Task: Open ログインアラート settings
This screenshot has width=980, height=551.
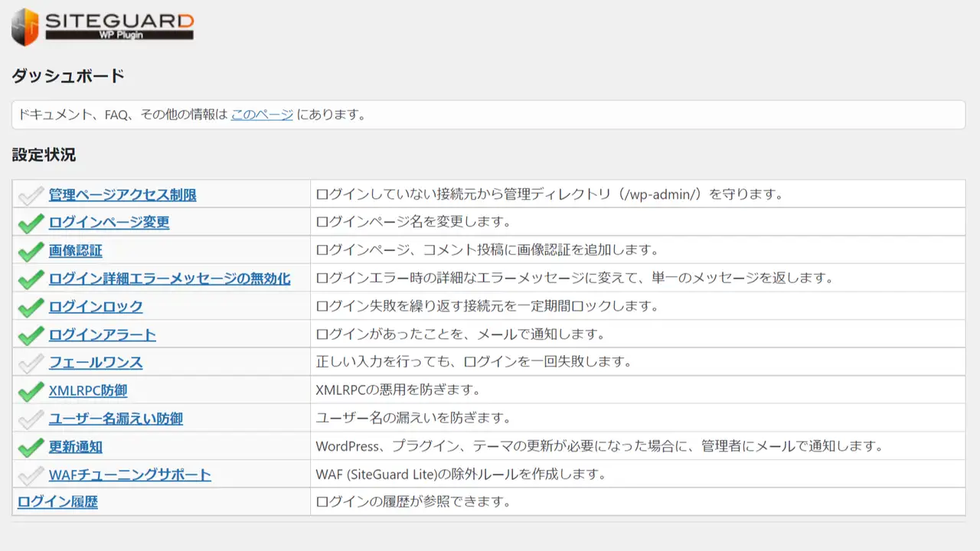Action: (x=103, y=334)
